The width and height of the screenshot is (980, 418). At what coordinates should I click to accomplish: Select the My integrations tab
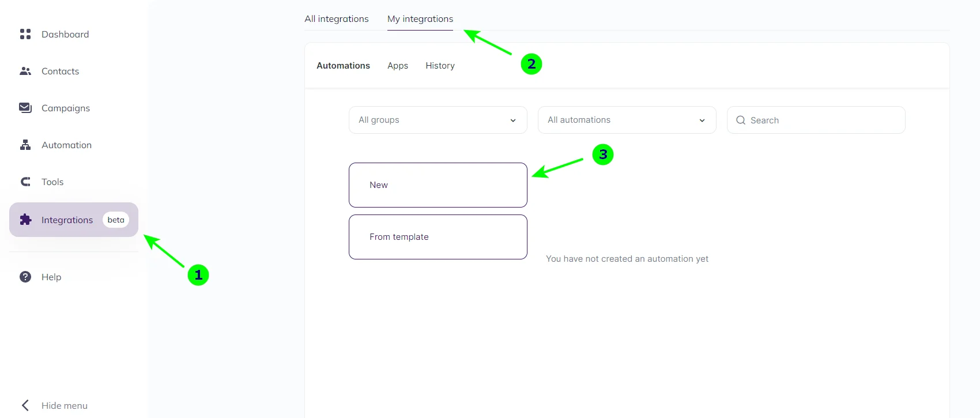(420, 19)
